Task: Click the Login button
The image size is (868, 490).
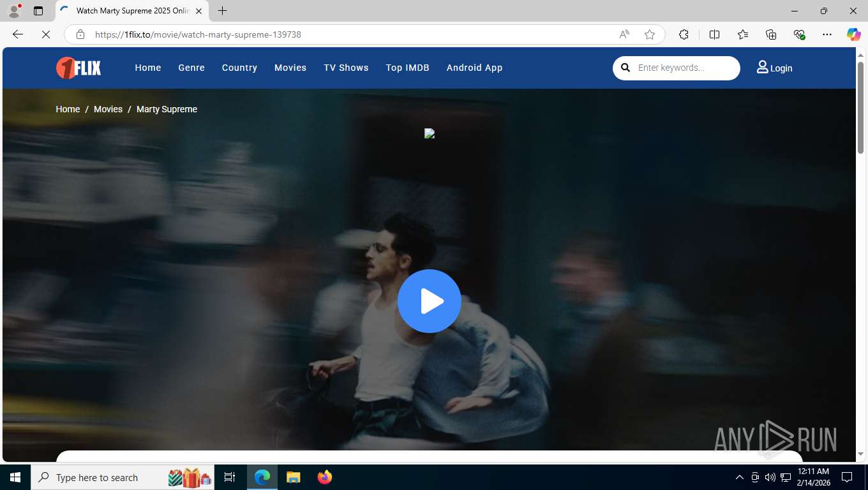Action: [774, 68]
